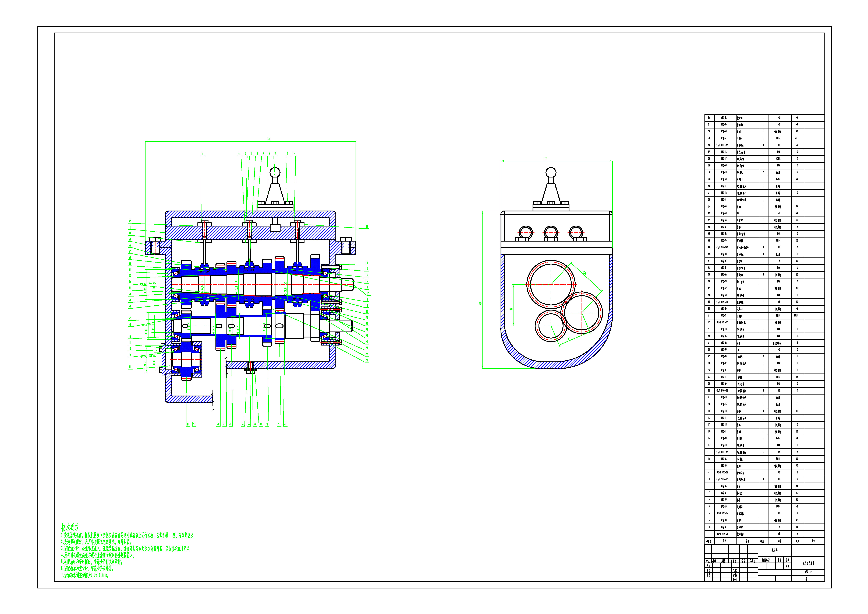Click part code 'BSQ-40' in row 48
This screenshot has height=614, width=868.
coord(724,213)
